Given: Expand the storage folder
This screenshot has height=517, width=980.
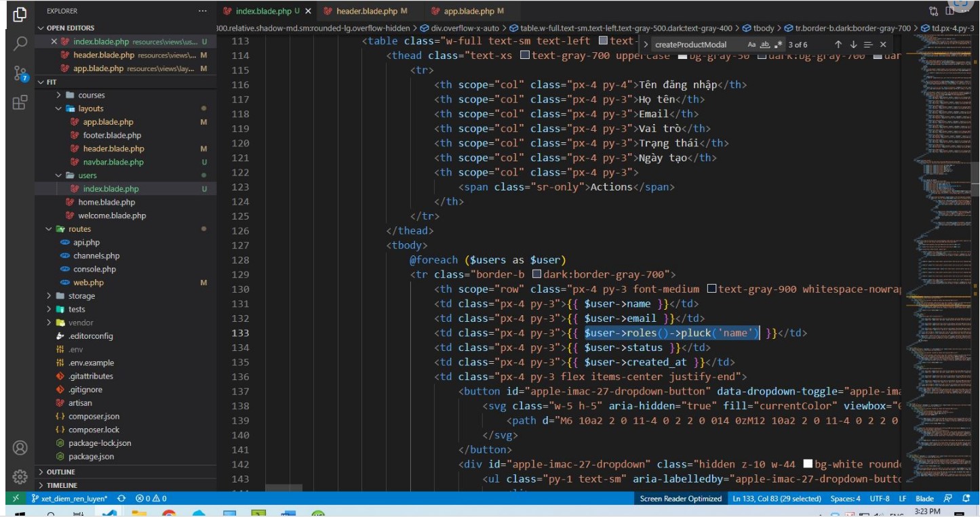Looking at the screenshot, I should click(x=81, y=296).
